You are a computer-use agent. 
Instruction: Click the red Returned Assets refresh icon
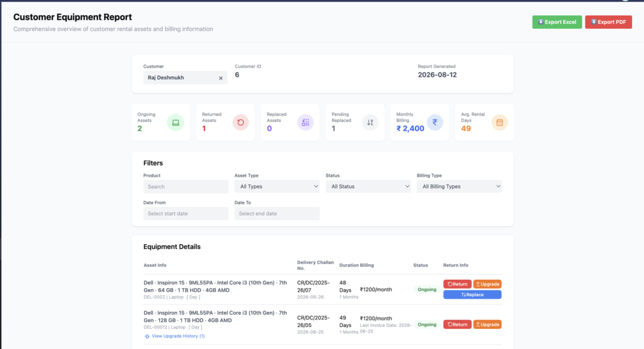[x=241, y=123]
